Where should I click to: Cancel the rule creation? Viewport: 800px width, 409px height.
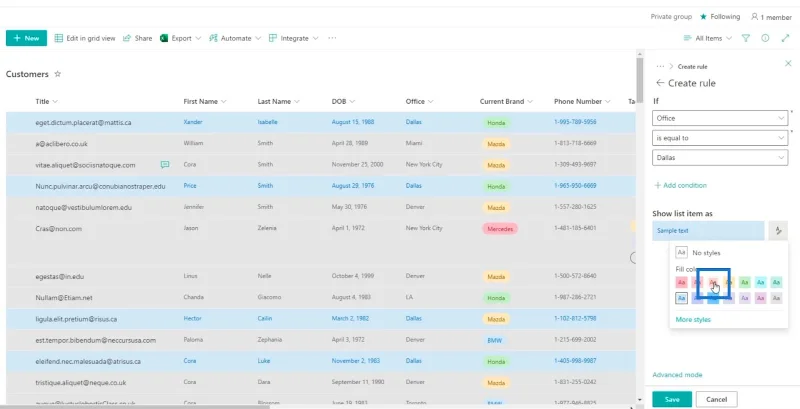(x=716, y=399)
